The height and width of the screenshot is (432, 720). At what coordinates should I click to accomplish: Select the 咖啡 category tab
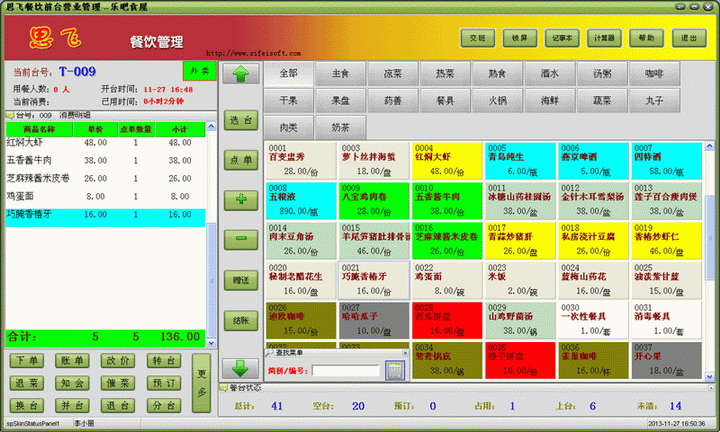point(654,73)
